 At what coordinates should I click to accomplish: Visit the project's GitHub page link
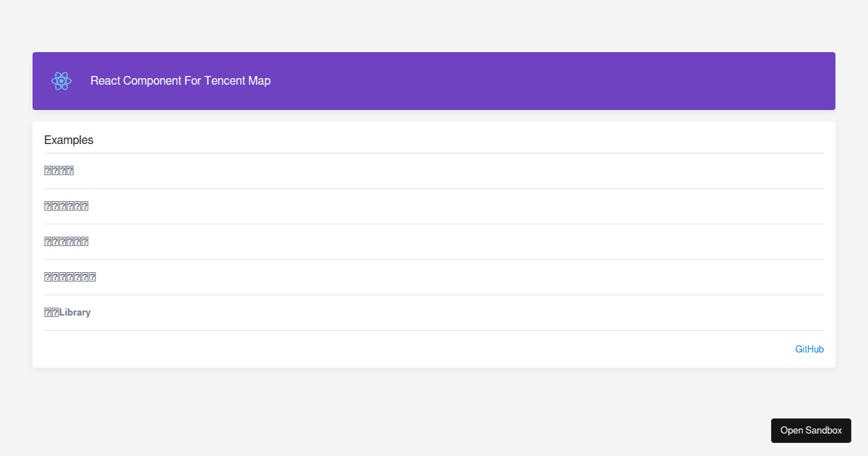tap(809, 350)
